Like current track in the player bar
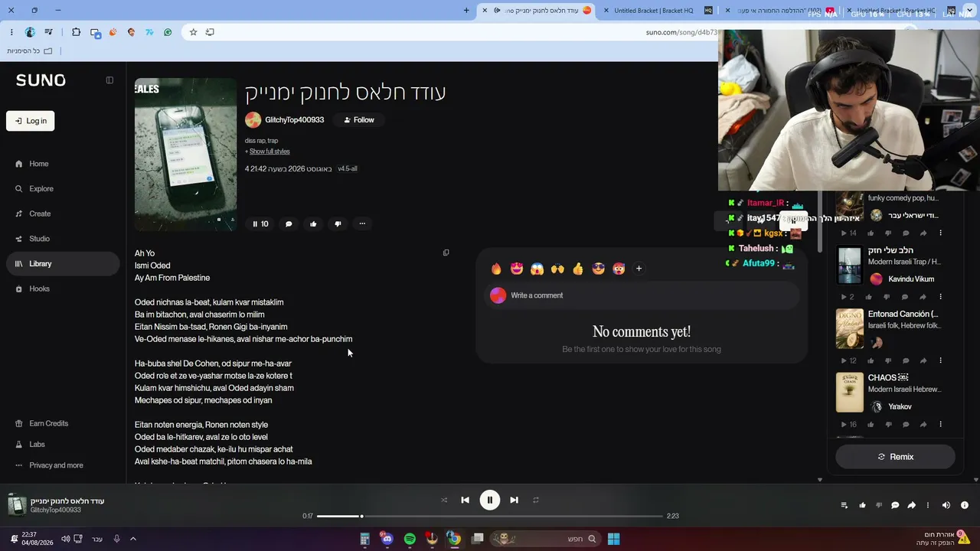 pyautogui.click(x=862, y=505)
